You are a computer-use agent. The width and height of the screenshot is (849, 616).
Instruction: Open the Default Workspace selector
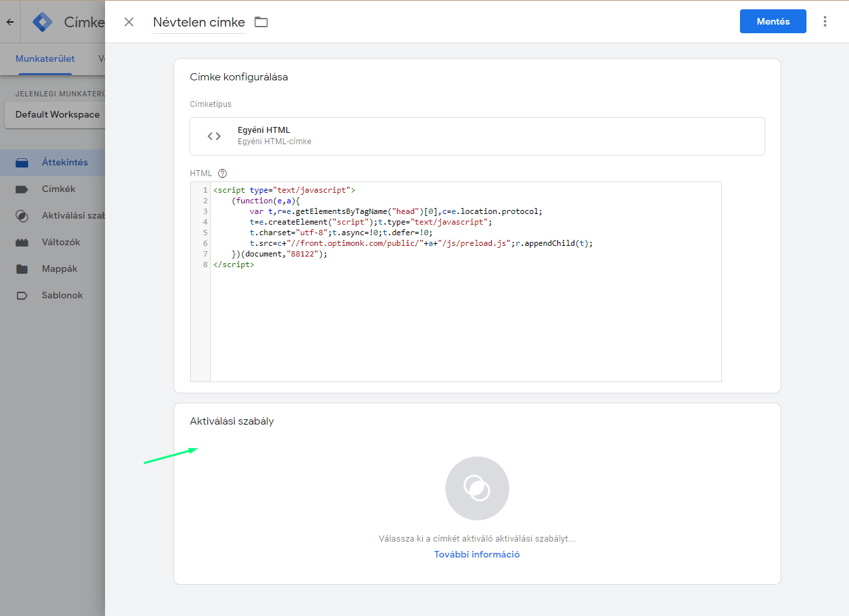pos(55,114)
